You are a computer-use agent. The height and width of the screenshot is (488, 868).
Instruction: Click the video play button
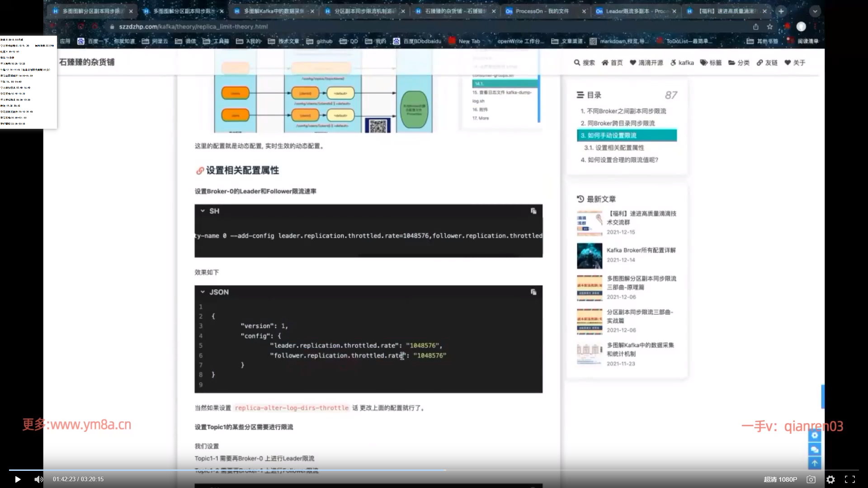coord(18,479)
